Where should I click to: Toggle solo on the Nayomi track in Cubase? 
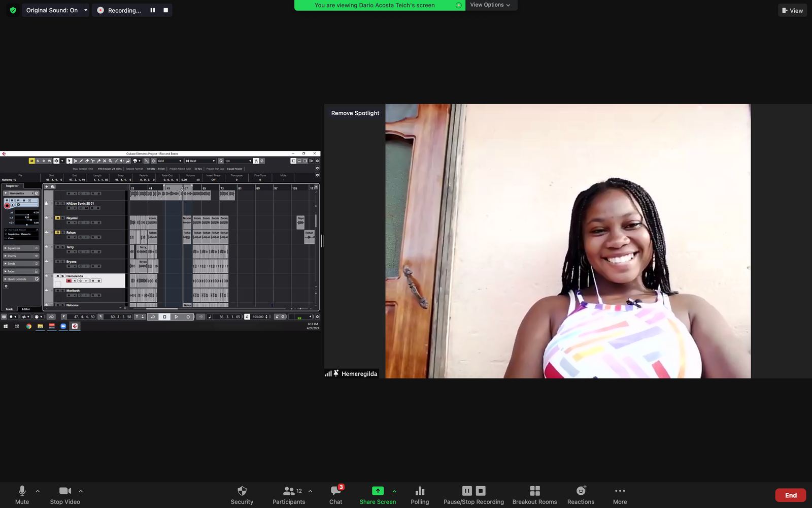(x=62, y=218)
